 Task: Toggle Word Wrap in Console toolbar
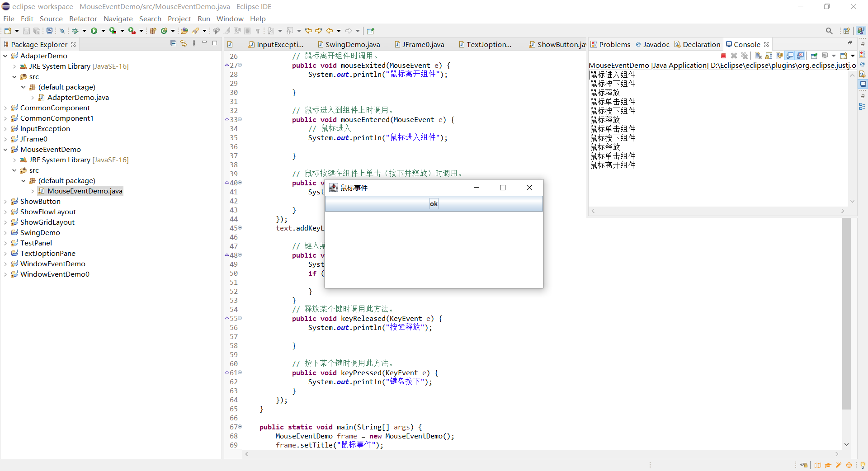pyautogui.click(x=779, y=56)
